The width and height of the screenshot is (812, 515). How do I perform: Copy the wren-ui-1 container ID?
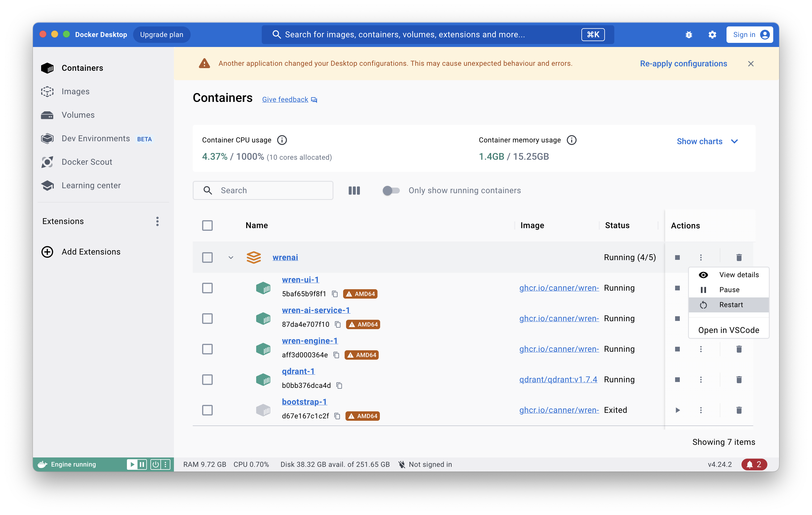(335, 294)
